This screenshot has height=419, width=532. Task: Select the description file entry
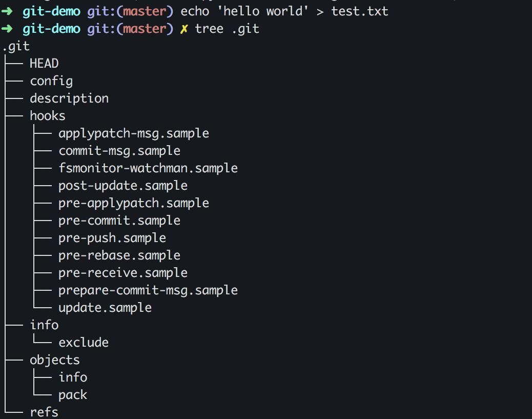coord(69,98)
